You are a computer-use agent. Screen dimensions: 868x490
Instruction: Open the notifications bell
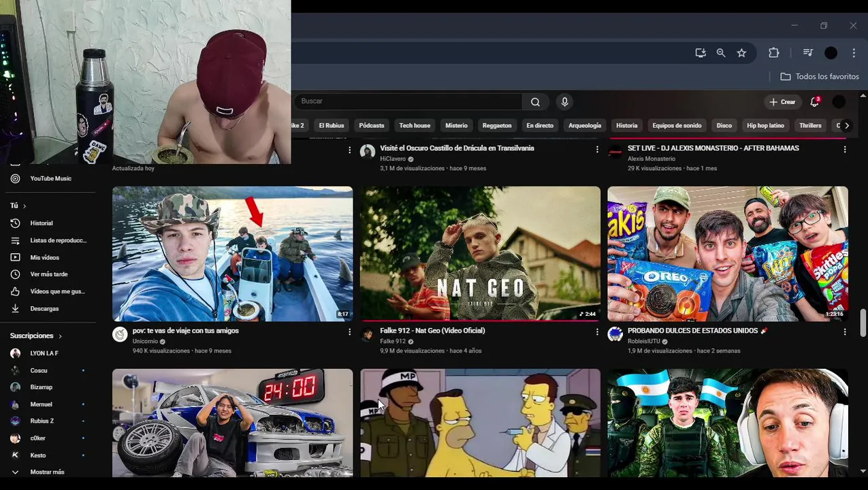pos(814,102)
